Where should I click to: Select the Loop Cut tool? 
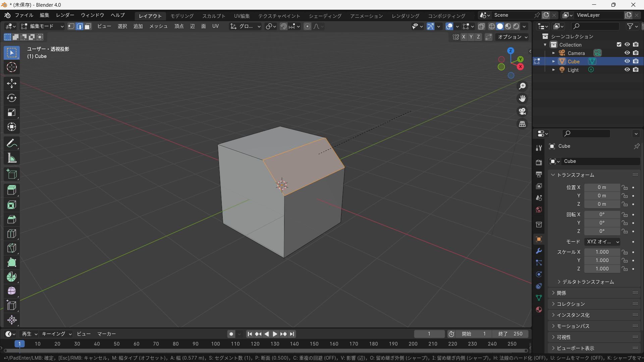[11, 234]
